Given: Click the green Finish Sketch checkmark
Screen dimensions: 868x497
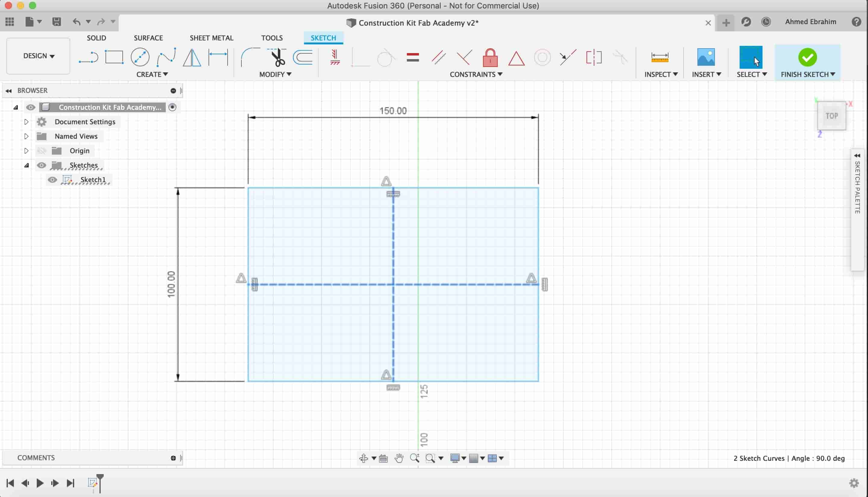Looking at the screenshot, I should click(807, 57).
